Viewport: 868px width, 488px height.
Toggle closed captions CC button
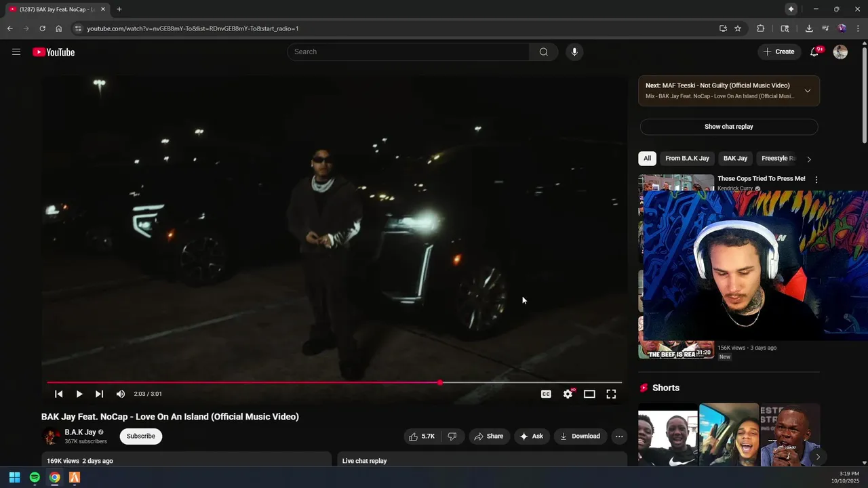click(546, 394)
